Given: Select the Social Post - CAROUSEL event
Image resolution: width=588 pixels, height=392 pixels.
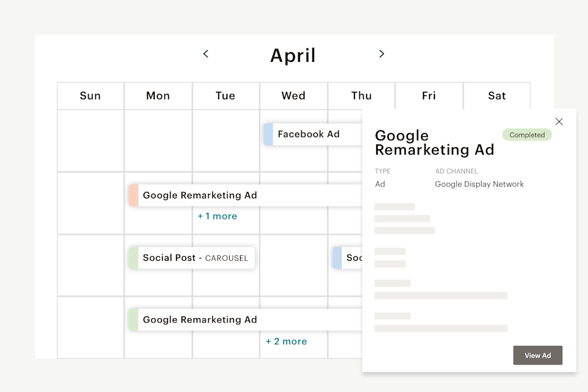Looking at the screenshot, I should tap(195, 258).
